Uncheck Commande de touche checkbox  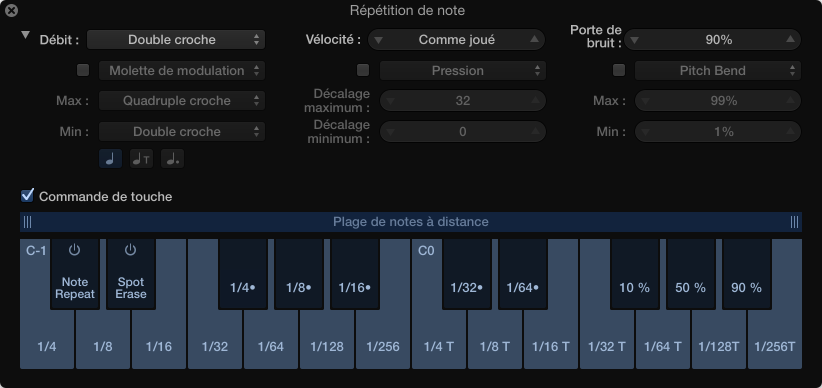click(27, 196)
